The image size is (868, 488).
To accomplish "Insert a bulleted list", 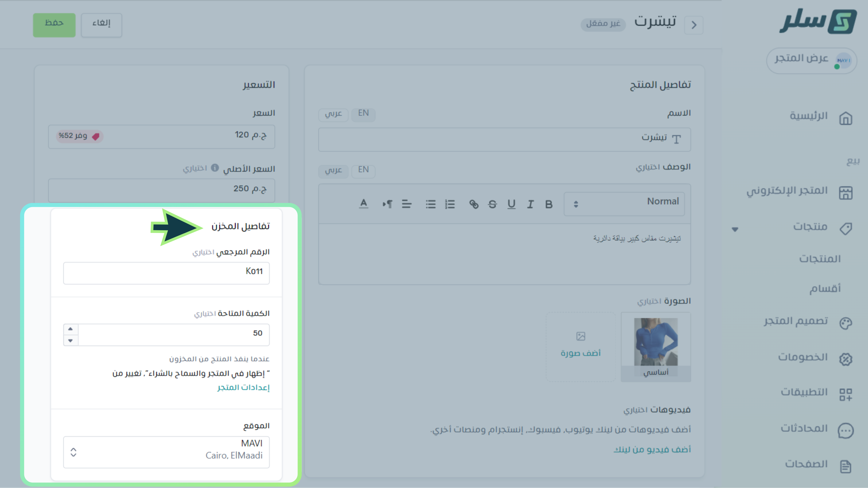I will tap(430, 204).
